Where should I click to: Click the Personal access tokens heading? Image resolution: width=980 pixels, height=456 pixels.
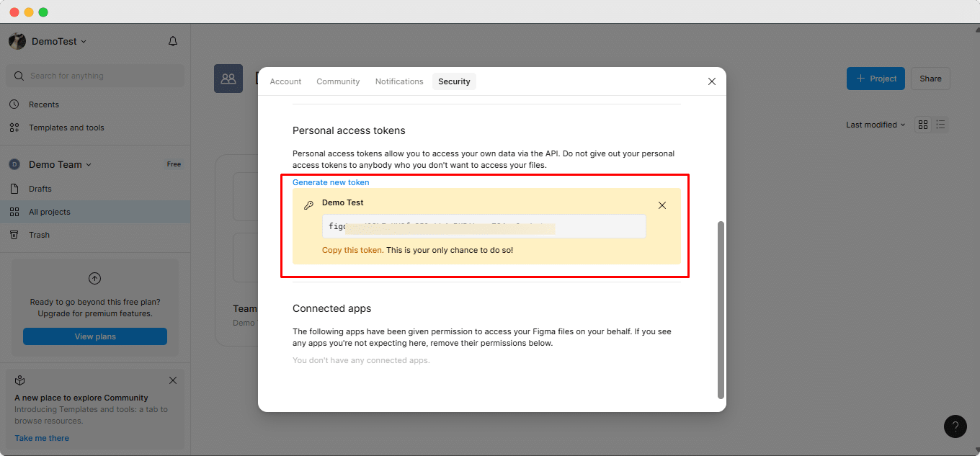pyautogui.click(x=349, y=130)
